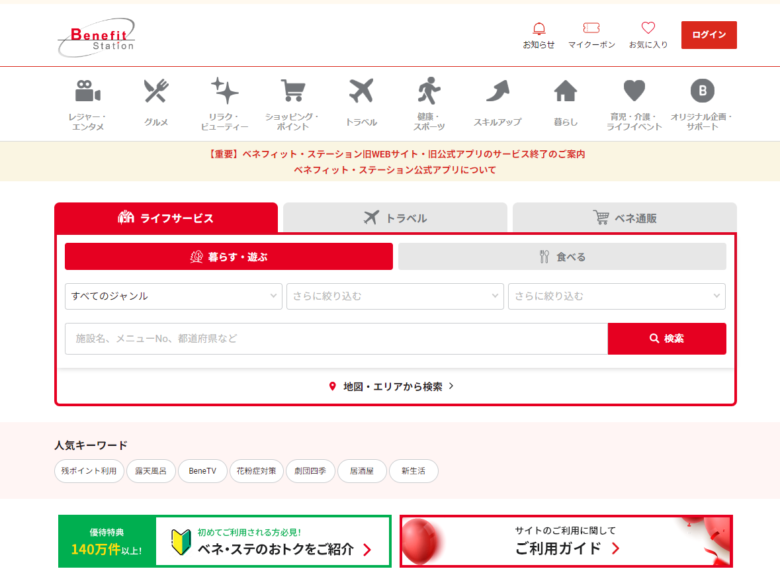
Task: Click the facility name search input field
Action: tap(335, 339)
